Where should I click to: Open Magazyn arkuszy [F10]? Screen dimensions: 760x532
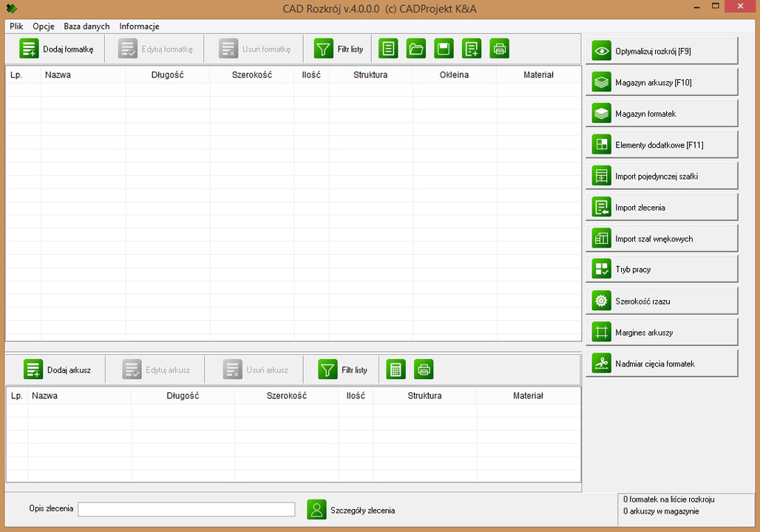pyautogui.click(x=662, y=83)
